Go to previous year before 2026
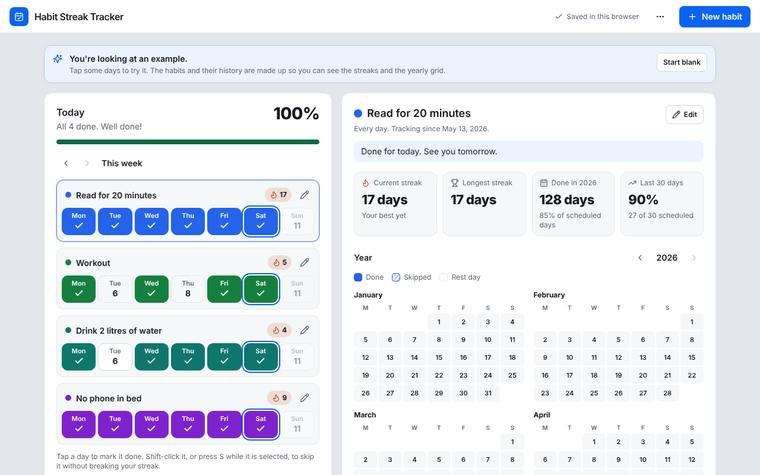The height and width of the screenshot is (475, 760). (x=640, y=258)
